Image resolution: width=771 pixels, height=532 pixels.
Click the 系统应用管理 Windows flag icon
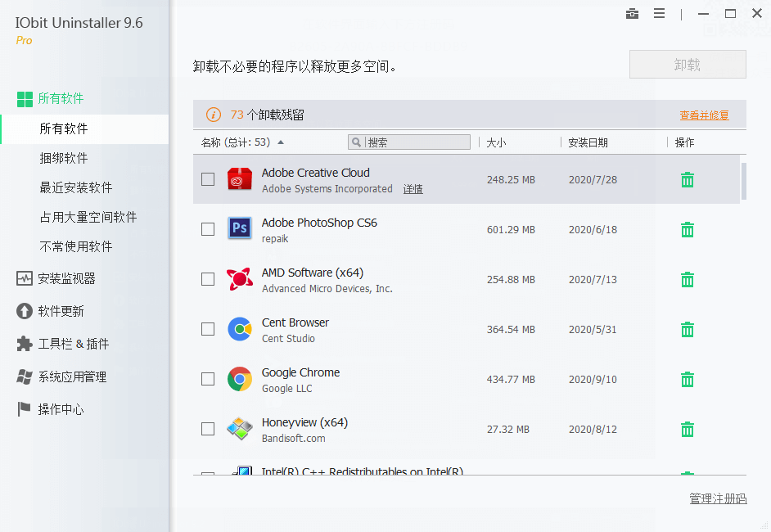click(24, 376)
